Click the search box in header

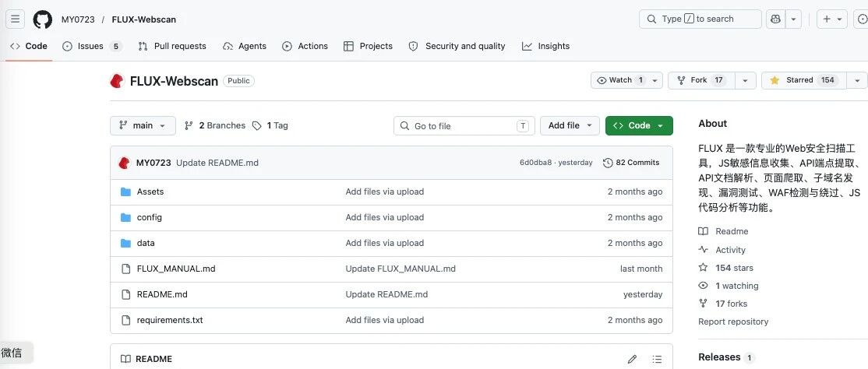[x=700, y=19]
